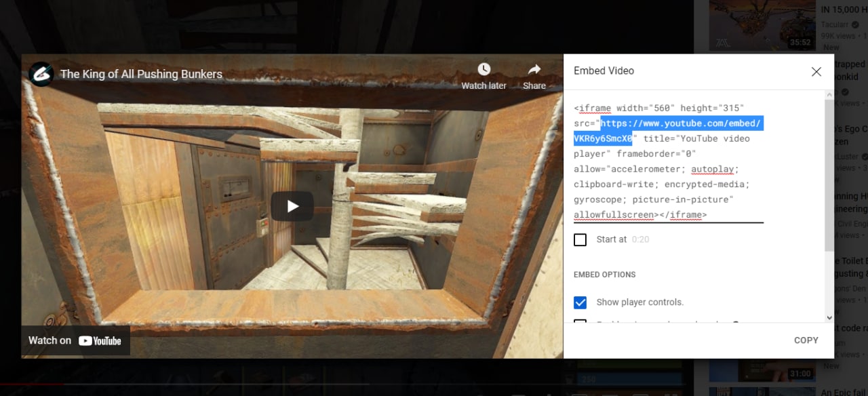The image size is (868, 396).
Task: Click the "Embed Video" dialog title
Action: [604, 71]
